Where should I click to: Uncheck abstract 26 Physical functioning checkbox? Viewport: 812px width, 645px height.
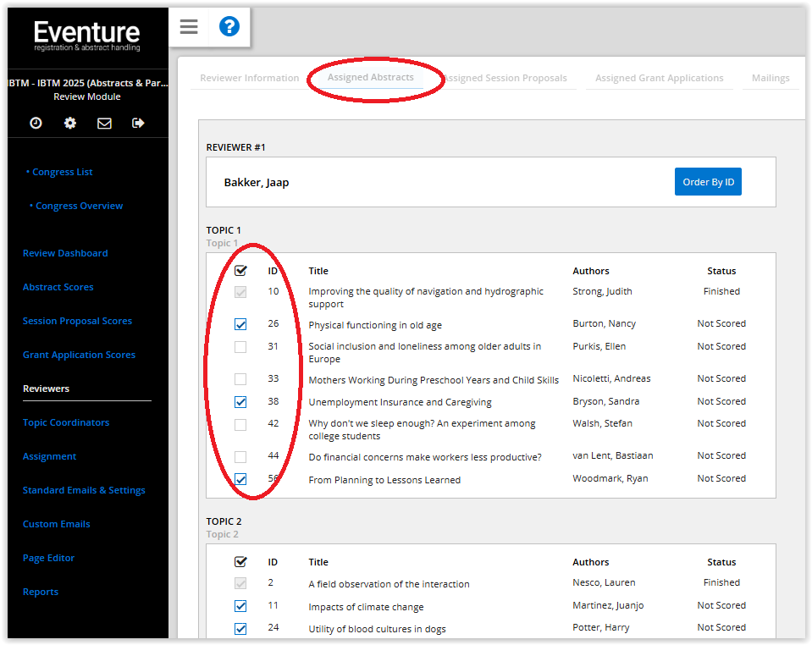click(240, 324)
